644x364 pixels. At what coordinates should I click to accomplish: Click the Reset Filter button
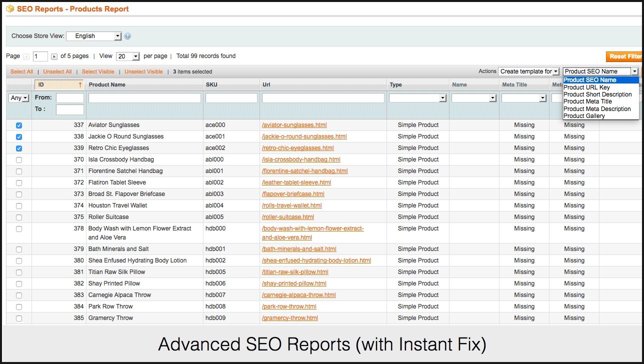click(624, 56)
